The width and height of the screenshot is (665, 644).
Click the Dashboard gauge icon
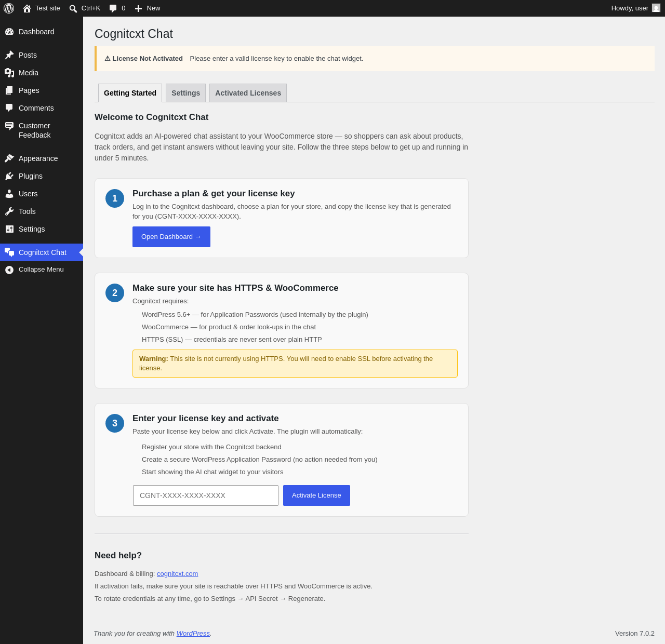click(x=9, y=32)
